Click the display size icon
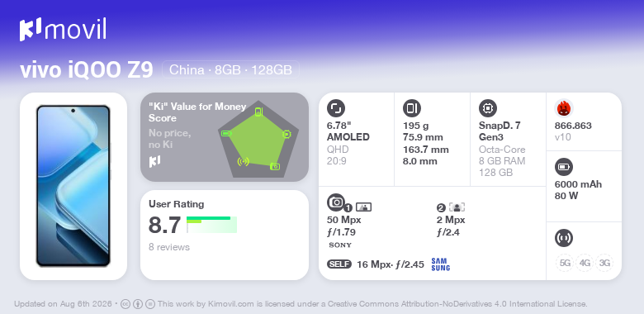 tap(335, 108)
